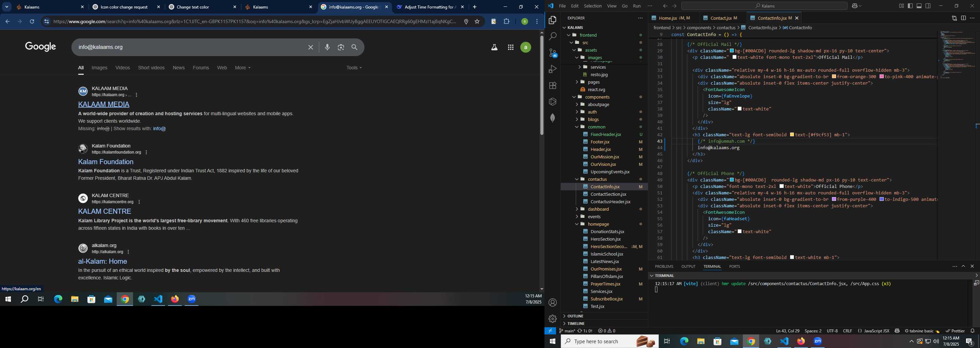Open Footer.jsx in the explorer
Screen dimensions: 980x348
600,142
